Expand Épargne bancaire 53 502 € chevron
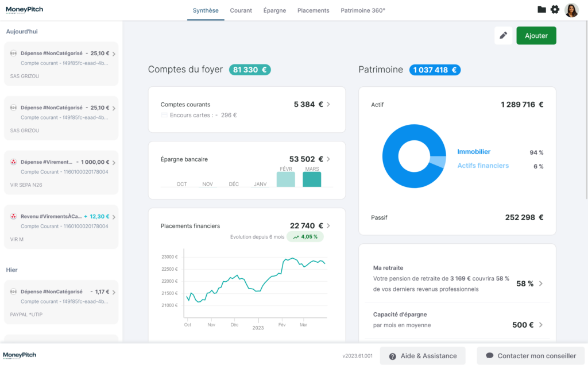 pos(328,159)
